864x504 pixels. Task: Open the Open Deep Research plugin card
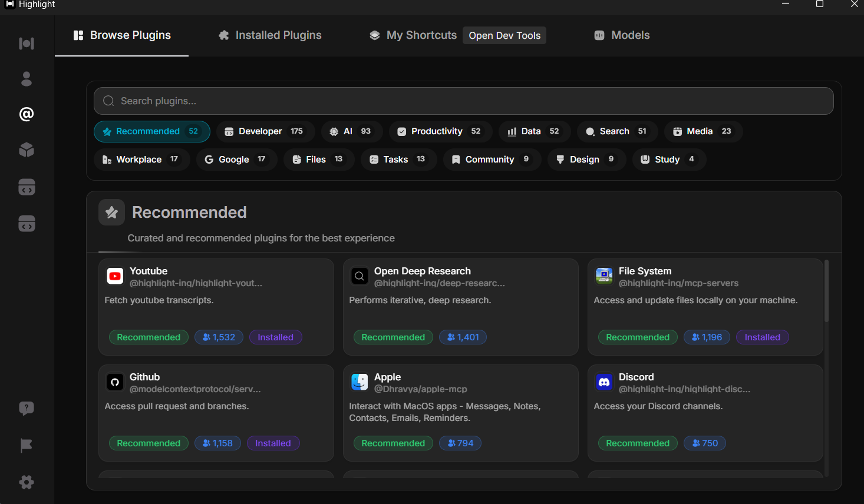tap(460, 307)
